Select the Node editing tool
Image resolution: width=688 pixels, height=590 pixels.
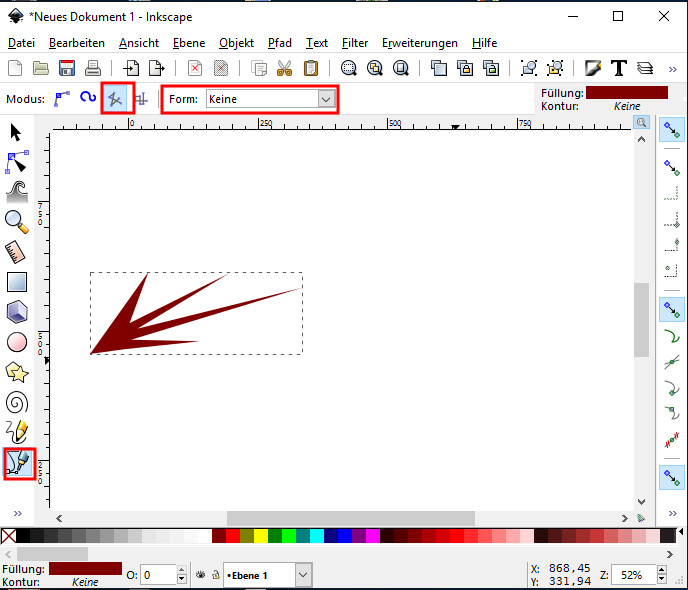click(17, 162)
